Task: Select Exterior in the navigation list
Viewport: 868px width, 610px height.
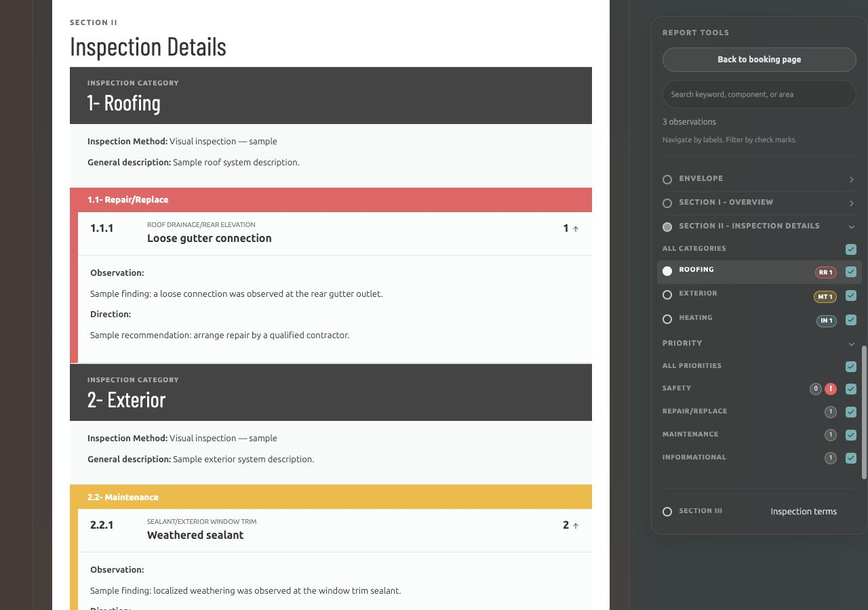Action: pos(698,293)
